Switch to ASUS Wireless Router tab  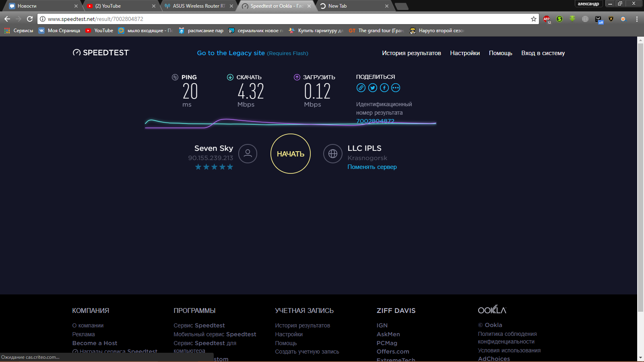click(x=199, y=6)
